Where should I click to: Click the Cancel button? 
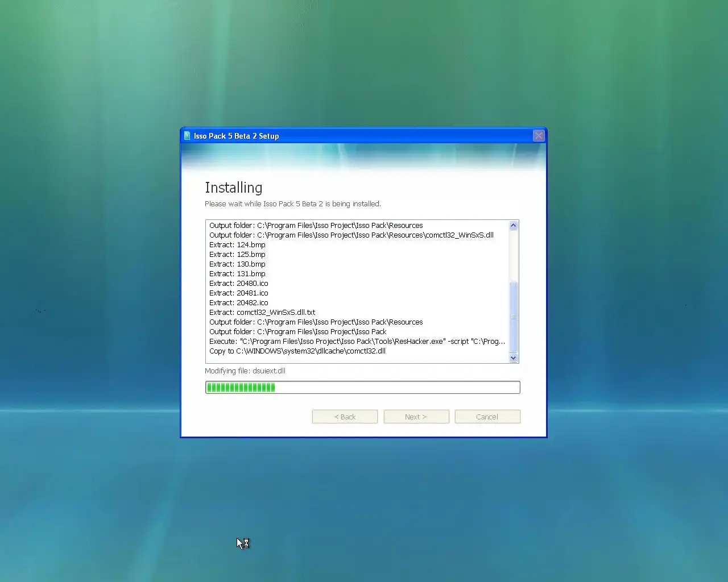pos(487,417)
